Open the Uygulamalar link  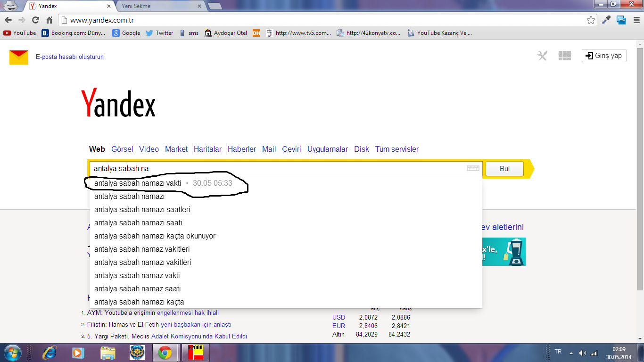(328, 149)
